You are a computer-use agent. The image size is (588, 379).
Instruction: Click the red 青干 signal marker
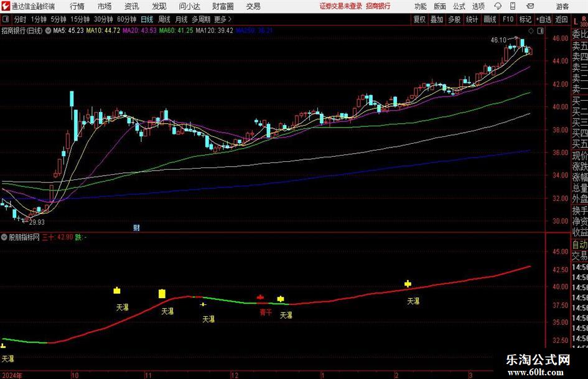click(266, 312)
